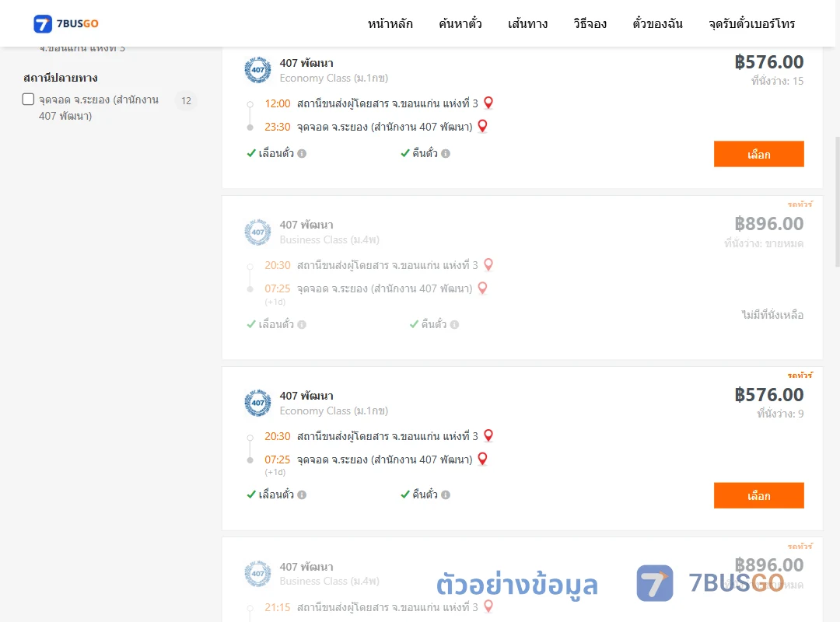Click คืนตั๋ว info icon on 12:00 trip
The height and width of the screenshot is (622, 840).
tap(446, 153)
